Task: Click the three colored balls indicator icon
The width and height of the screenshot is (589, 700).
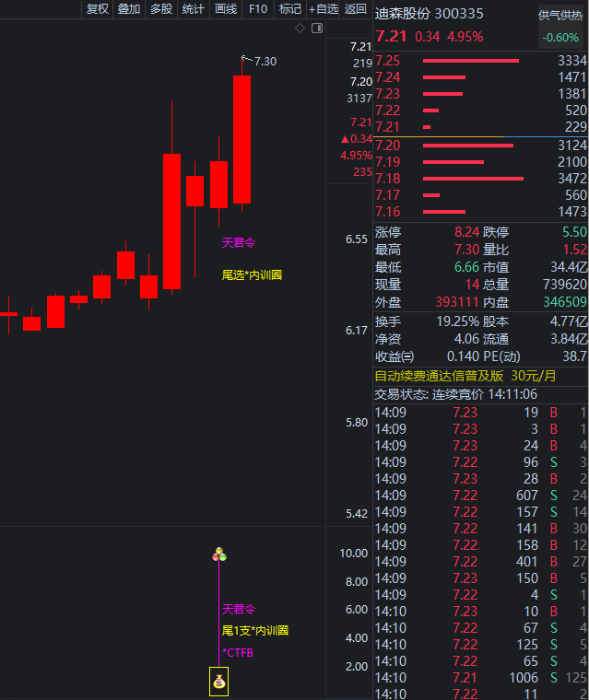Action: click(x=219, y=554)
